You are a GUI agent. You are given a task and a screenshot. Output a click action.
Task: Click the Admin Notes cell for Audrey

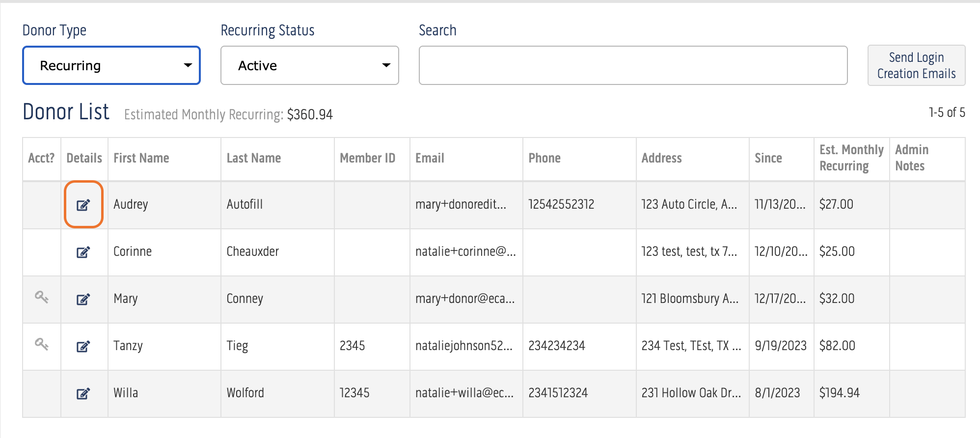tap(926, 204)
